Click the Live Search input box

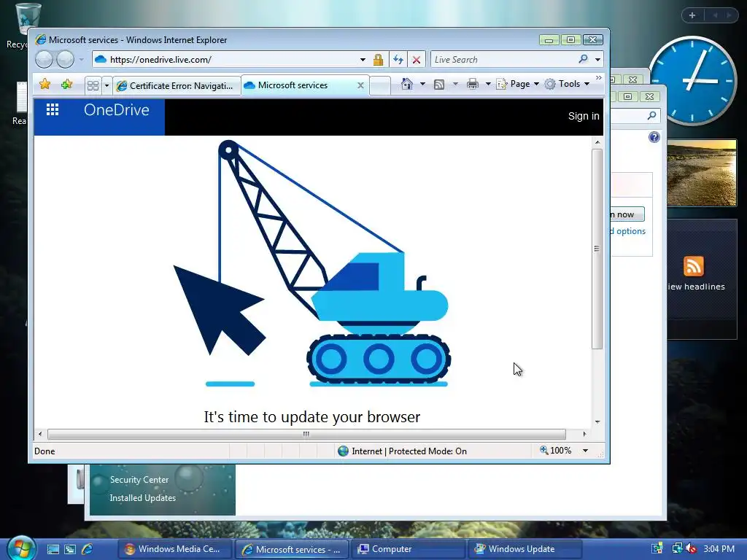[503, 60]
